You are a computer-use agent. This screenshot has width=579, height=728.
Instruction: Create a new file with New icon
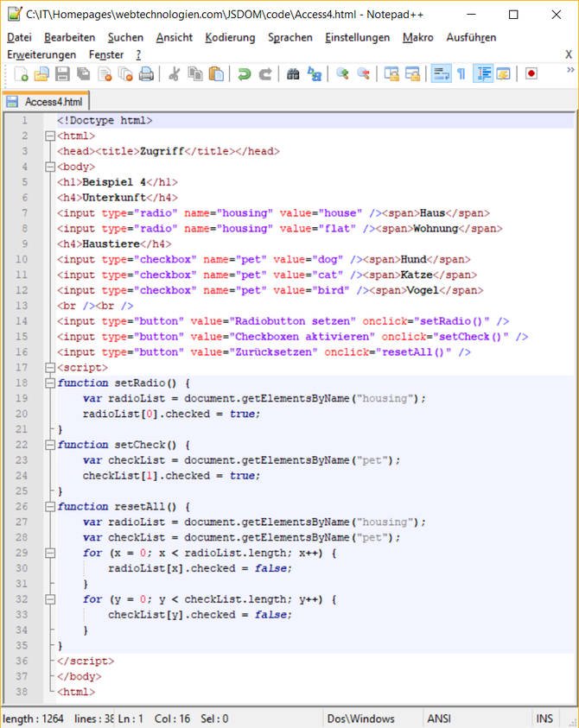click(x=21, y=73)
